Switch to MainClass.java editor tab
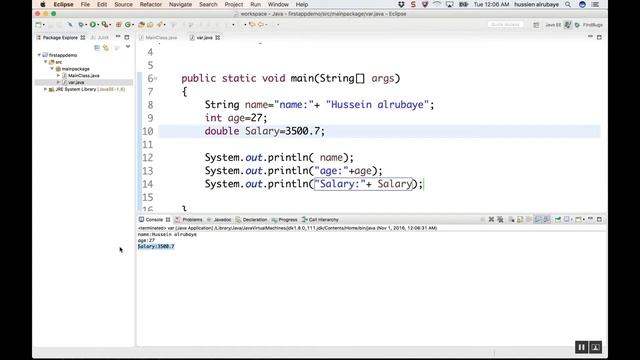The height and width of the screenshot is (360, 640). (158, 38)
